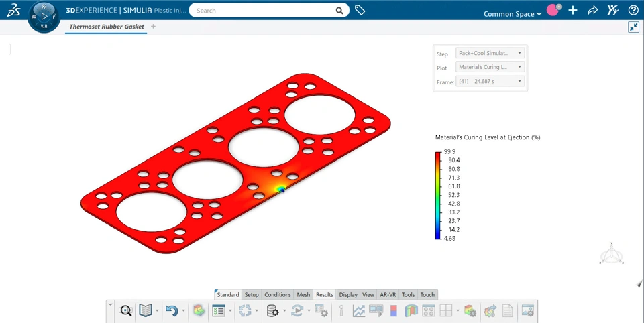
Task: Switch to the Standard tab
Action: click(227, 295)
